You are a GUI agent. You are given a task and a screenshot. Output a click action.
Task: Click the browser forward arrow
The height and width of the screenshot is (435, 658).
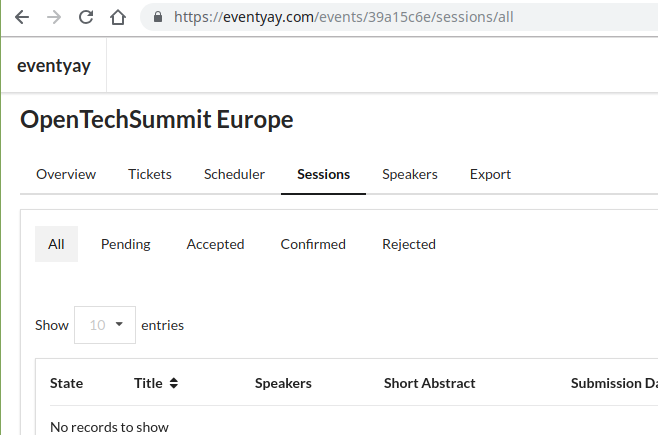point(54,17)
